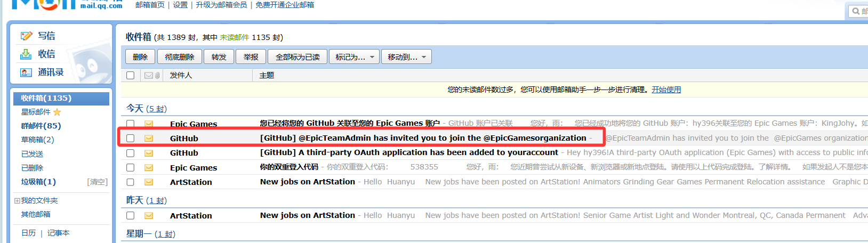Click unread envelope icon of first Epic Games mail
Screen dimensions: 868x243
tap(149, 124)
